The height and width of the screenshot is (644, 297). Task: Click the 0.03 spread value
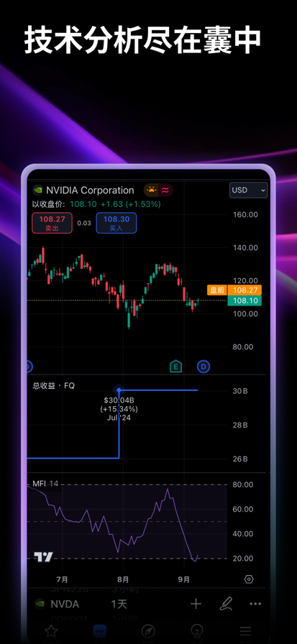click(x=84, y=223)
